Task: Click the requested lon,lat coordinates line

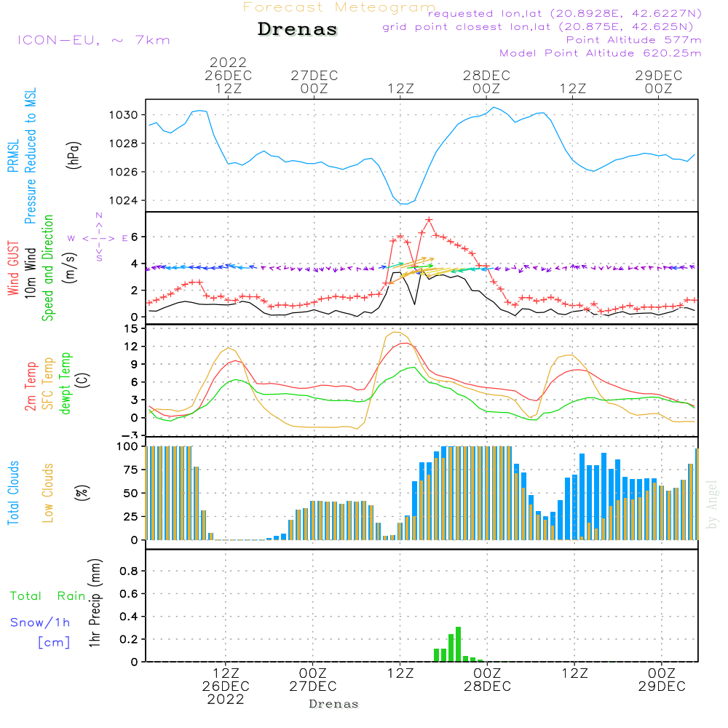Action: (x=565, y=13)
